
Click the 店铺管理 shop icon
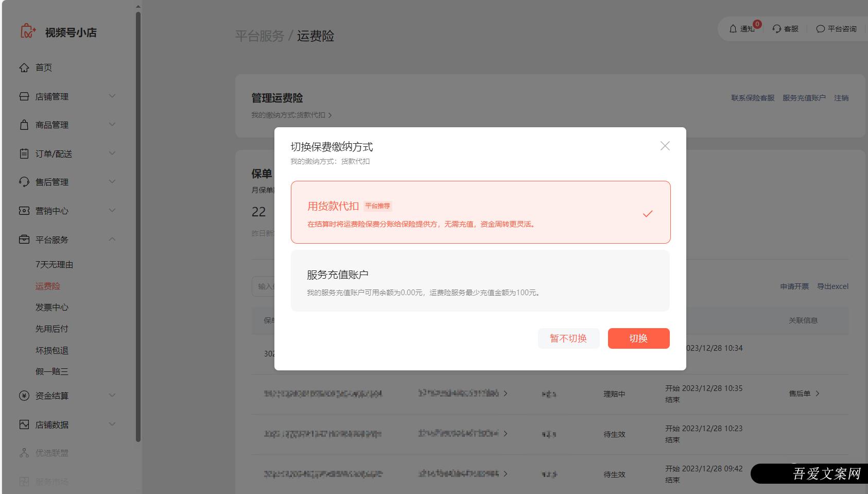click(x=24, y=96)
